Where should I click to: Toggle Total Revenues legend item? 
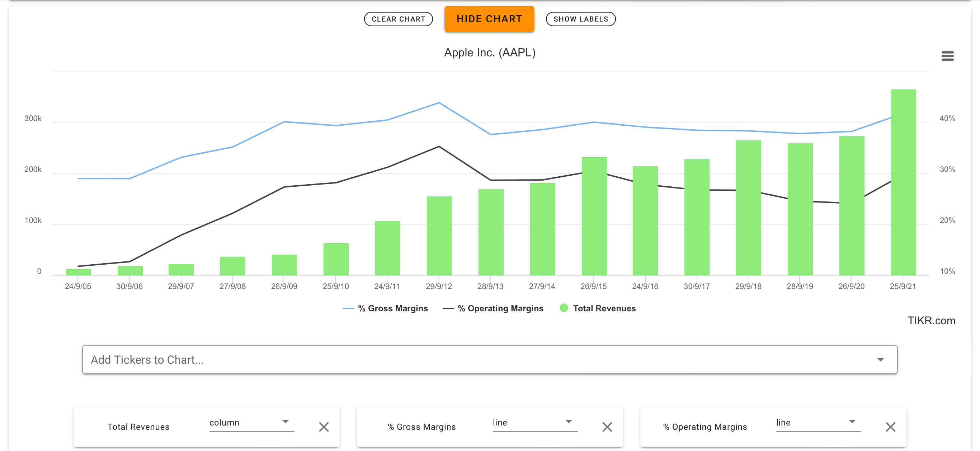click(598, 308)
